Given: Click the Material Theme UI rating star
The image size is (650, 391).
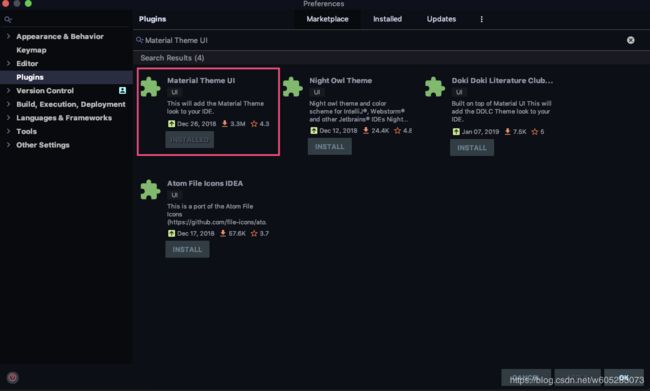Looking at the screenshot, I should [x=254, y=124].
